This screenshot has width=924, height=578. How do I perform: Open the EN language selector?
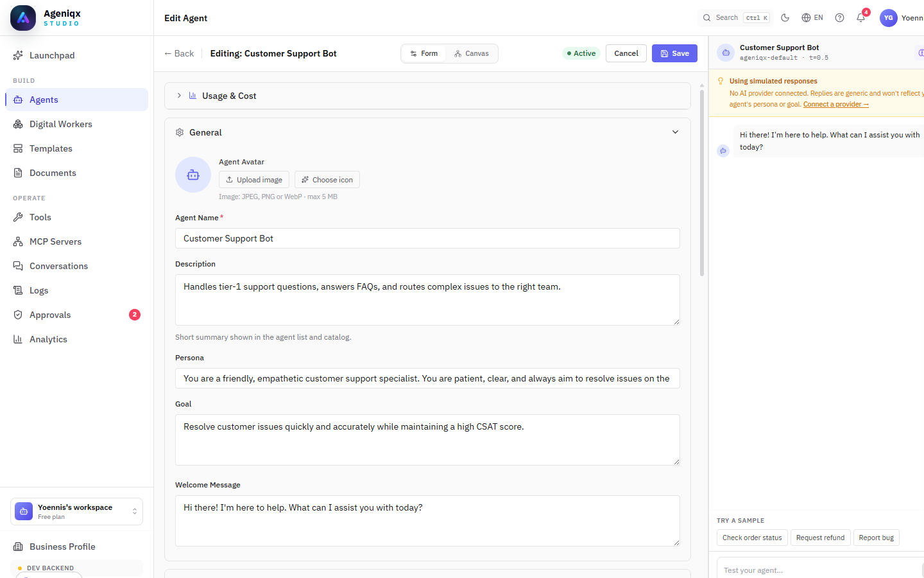click(812, 18)
